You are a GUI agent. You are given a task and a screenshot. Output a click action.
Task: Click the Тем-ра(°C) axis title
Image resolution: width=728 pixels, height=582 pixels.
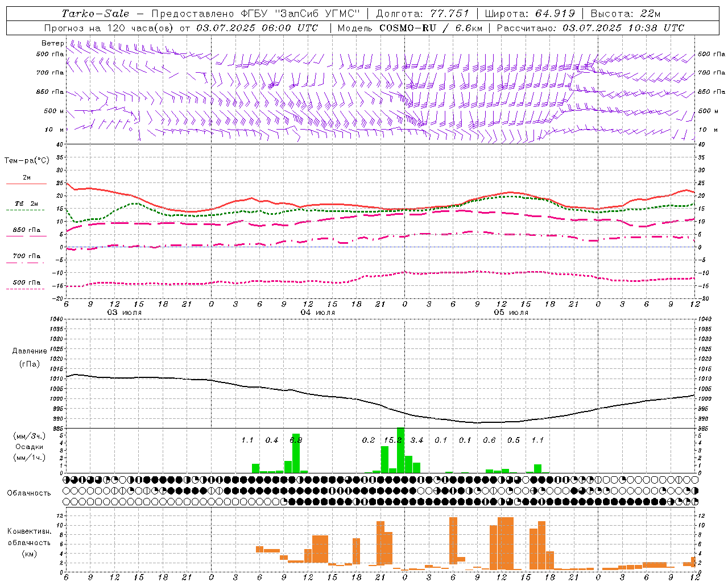[x=27, y=161]
